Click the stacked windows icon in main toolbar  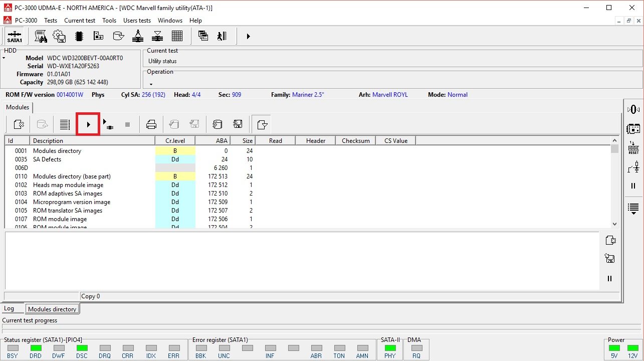(x=203, y=36)
